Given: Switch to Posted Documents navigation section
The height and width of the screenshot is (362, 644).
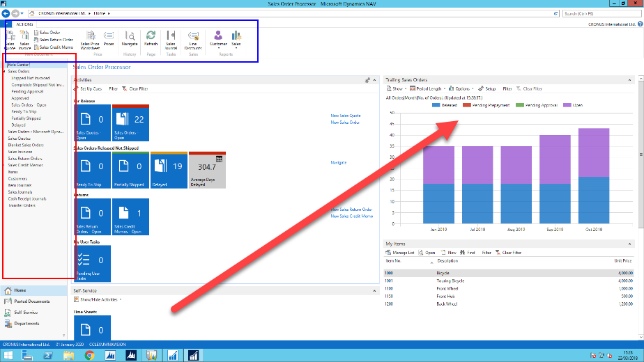Looking at the screenshot, I should tap(31, 301).
